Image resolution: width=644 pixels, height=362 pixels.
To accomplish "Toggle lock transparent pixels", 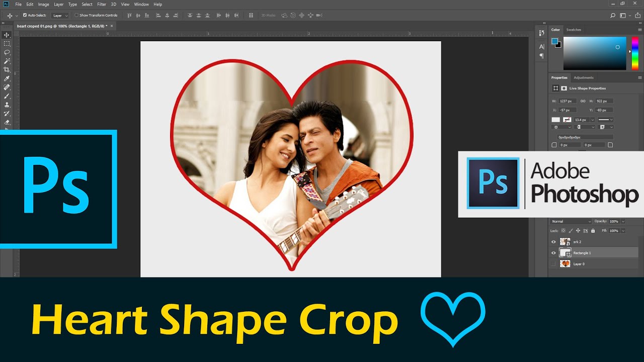I will click(x=563, y=231).
